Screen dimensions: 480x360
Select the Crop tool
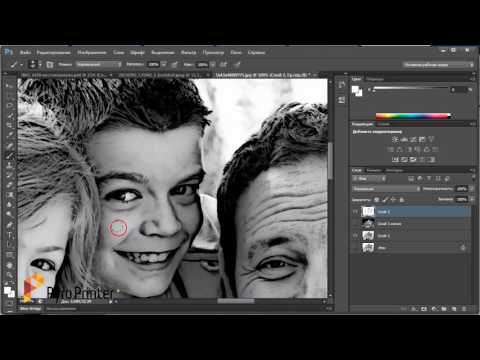point(9,125)
